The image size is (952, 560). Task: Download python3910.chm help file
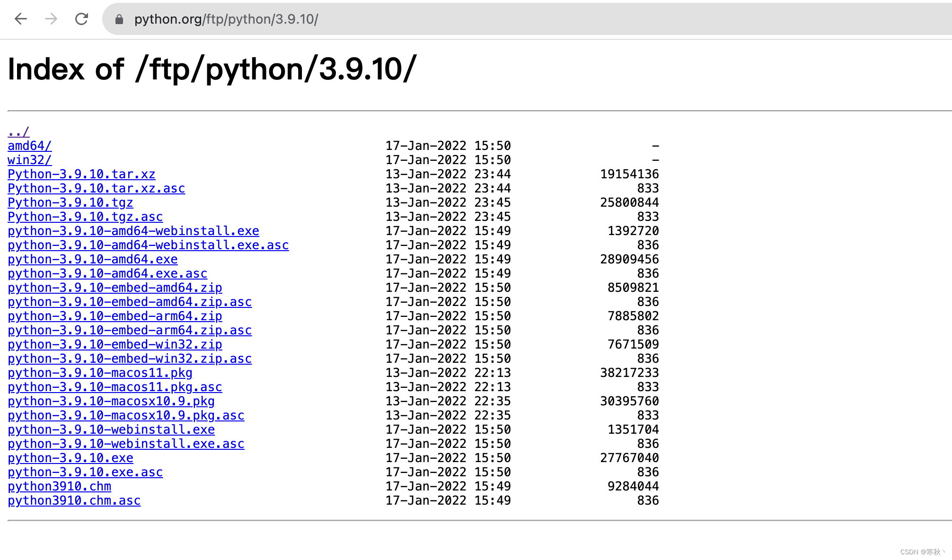59,486
